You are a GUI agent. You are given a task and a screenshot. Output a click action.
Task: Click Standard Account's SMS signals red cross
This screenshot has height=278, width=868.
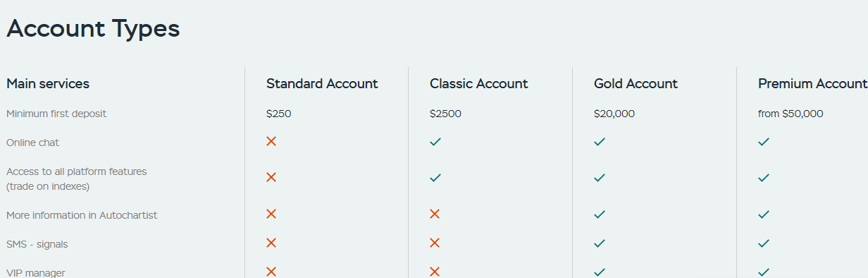(271, 243)
